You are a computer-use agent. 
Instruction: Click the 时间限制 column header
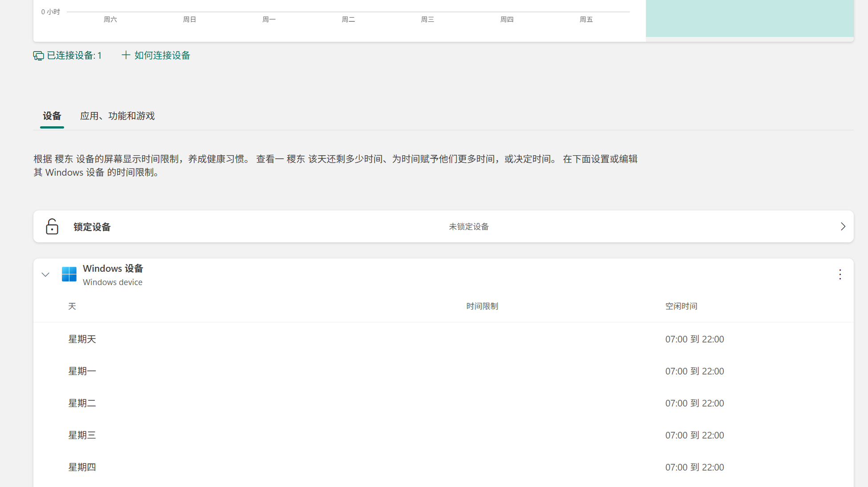482,306
